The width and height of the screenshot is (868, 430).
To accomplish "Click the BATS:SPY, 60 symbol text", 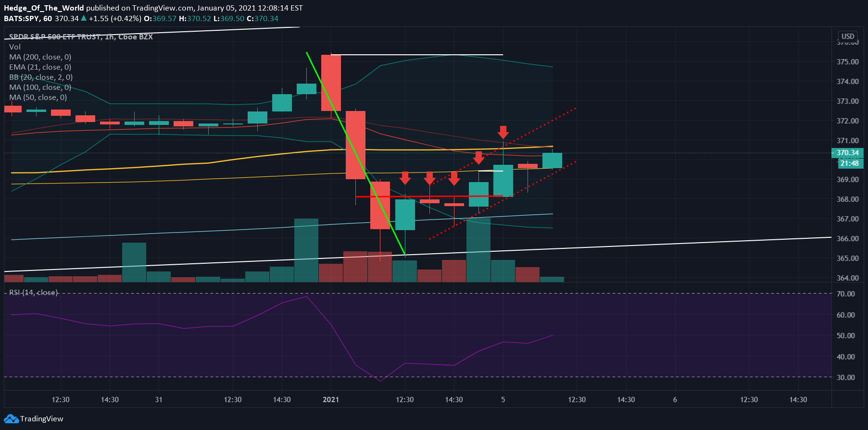I will tap(28, 18).
